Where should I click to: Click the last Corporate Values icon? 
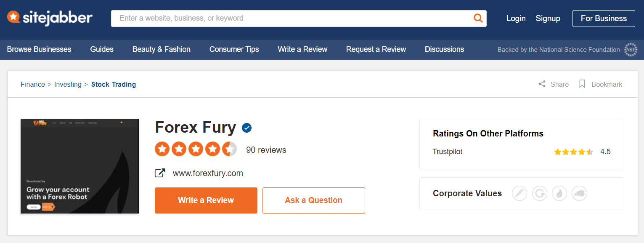coord(580,194)
